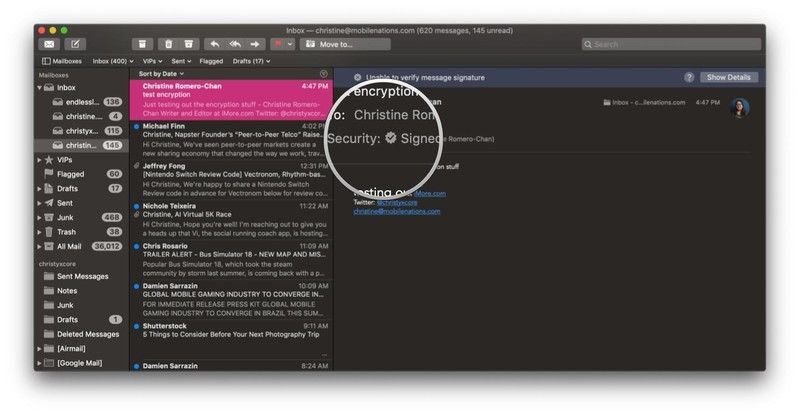Select Christine Romero-Chan test encryption email

(x=232, y=100)
